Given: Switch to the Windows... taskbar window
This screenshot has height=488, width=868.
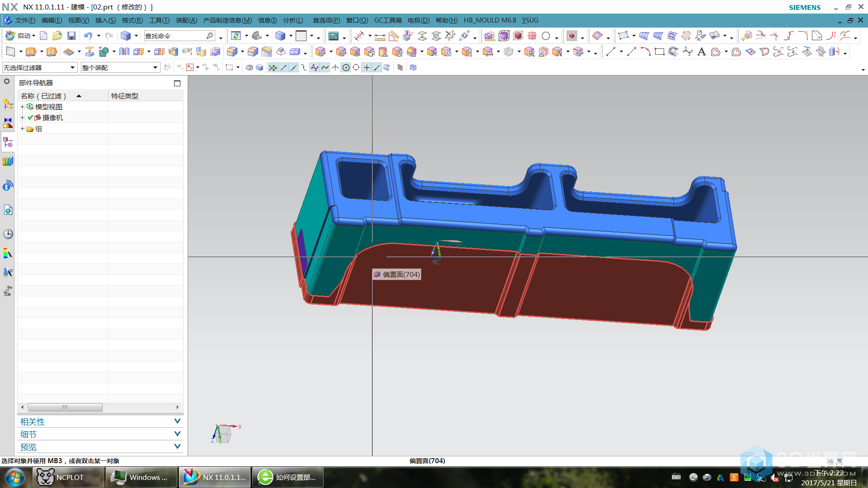Looking at the screenshot, I should [x=142, y=477].
